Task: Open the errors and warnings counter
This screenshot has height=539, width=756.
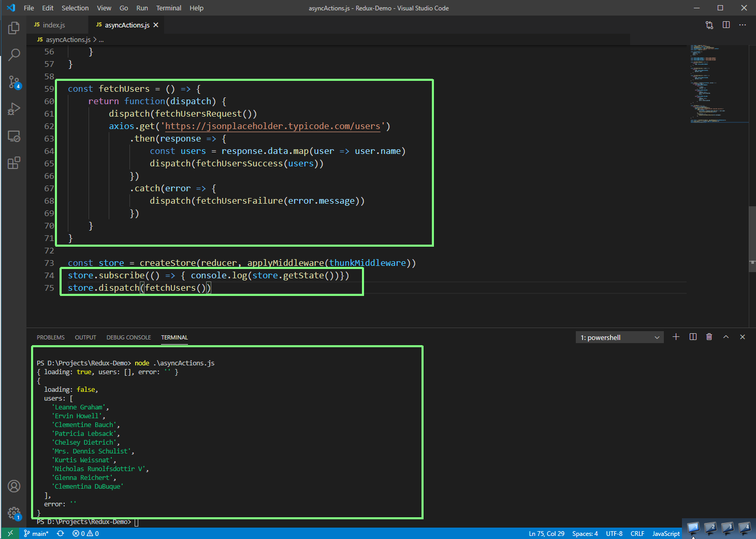Action: [x=86, y=533]
